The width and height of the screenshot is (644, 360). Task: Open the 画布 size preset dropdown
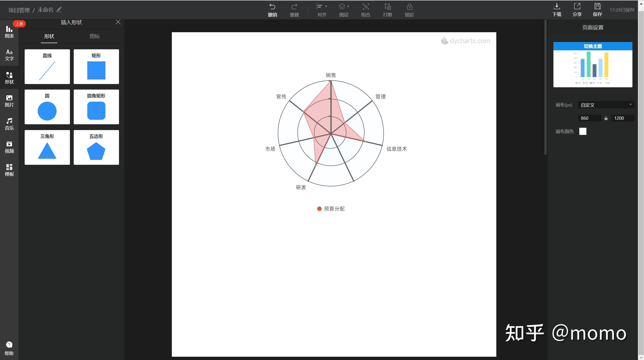pyautogui.click(x=606, y=105)
